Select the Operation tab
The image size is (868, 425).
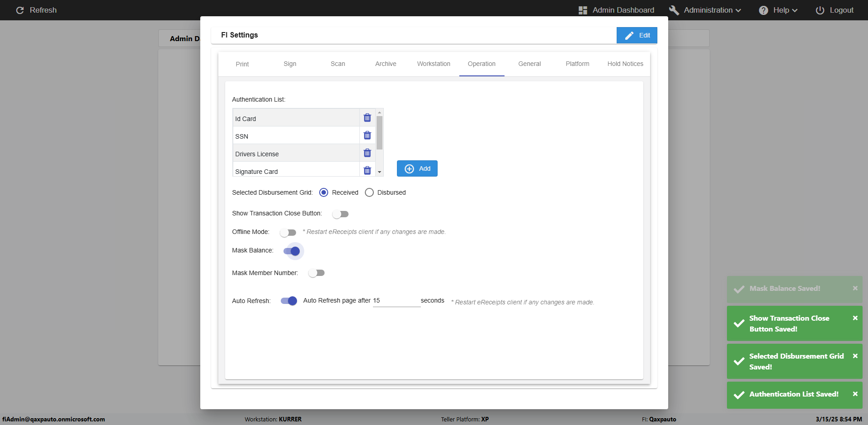pos(481,64)
